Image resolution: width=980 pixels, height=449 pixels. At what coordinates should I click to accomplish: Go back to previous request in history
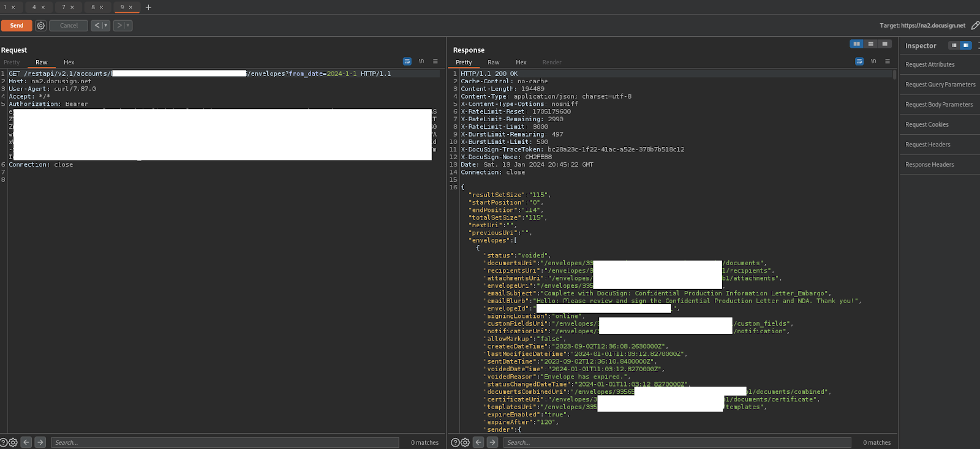(x=97, y=26)
